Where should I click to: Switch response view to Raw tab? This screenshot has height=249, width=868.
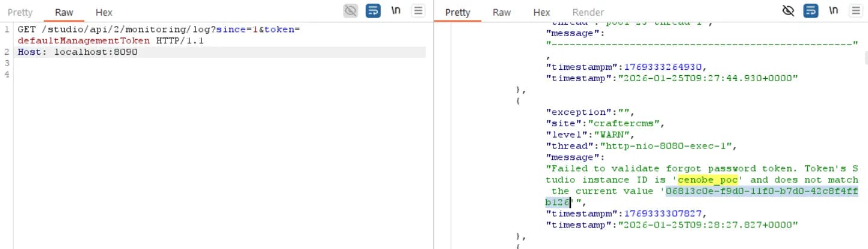coord(501,12)
